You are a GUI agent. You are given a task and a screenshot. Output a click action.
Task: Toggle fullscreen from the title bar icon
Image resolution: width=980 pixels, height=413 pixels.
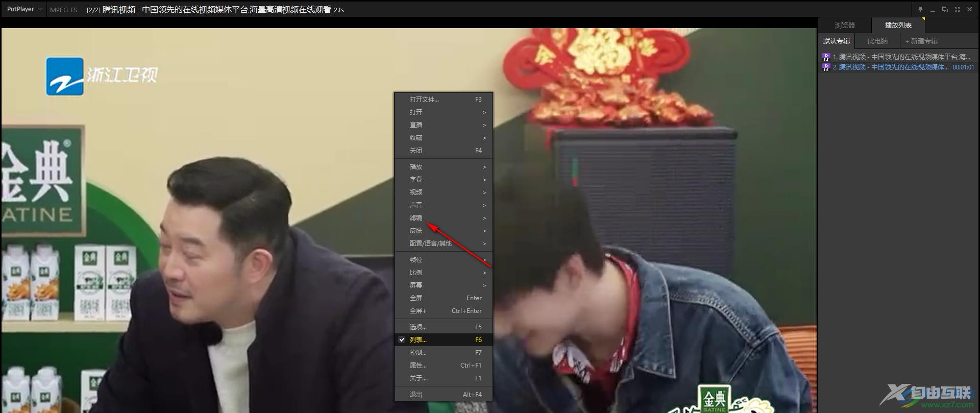click(957, 9)
